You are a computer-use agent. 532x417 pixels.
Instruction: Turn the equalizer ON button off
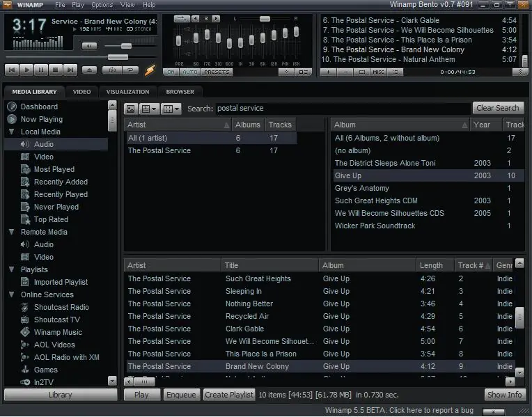pyautogui.click(x=171, y=72)
